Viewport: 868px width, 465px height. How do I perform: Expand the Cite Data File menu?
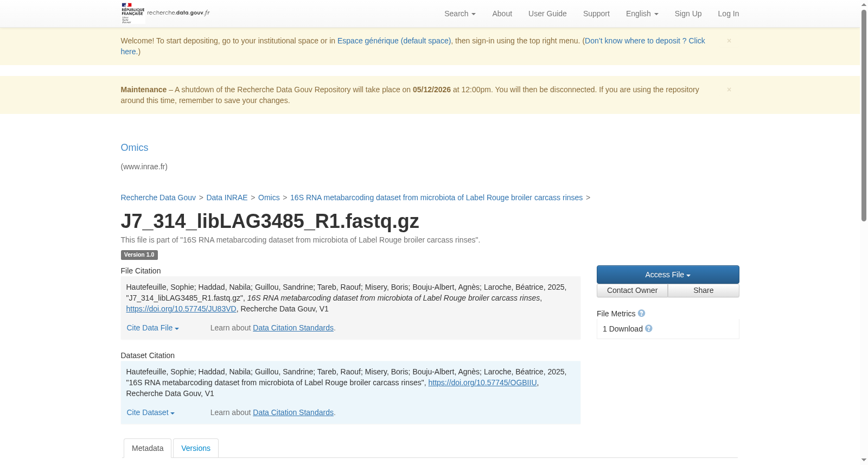[x=153, y=328]
